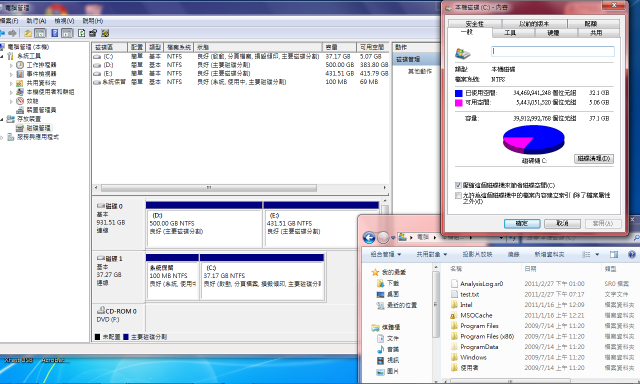Click the 檔案系統 (File System) column header
Image resolution: width=640 pixels, height=384 pixels.
[x=179, y=47]
